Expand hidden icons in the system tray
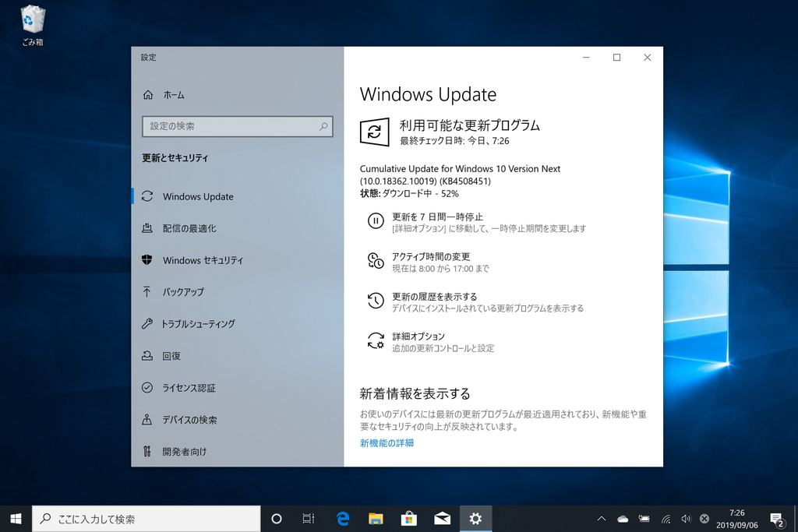Image resolution: width=798 pixels, height=532 pixels. [x=601, y=518]
